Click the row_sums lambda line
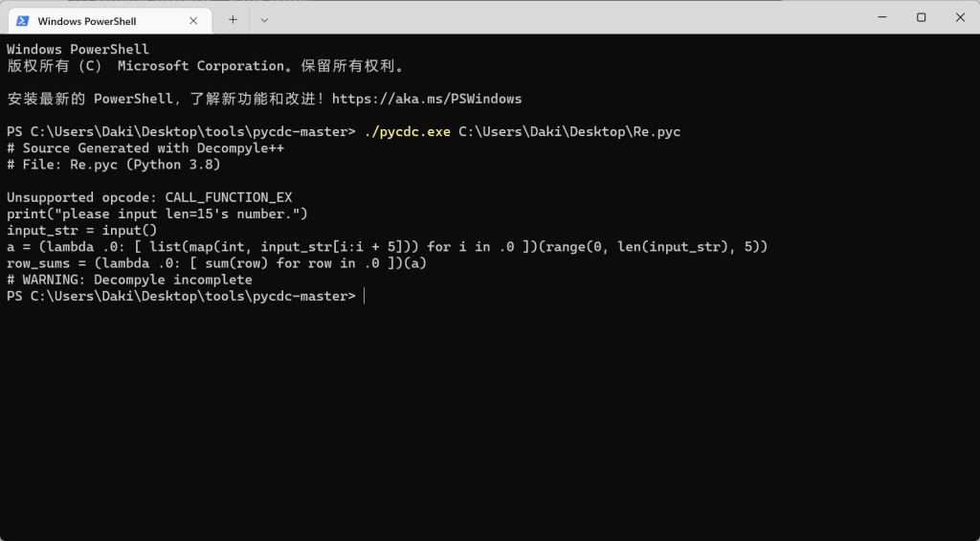This screenshot has height=541, width=980. (216, 263)
